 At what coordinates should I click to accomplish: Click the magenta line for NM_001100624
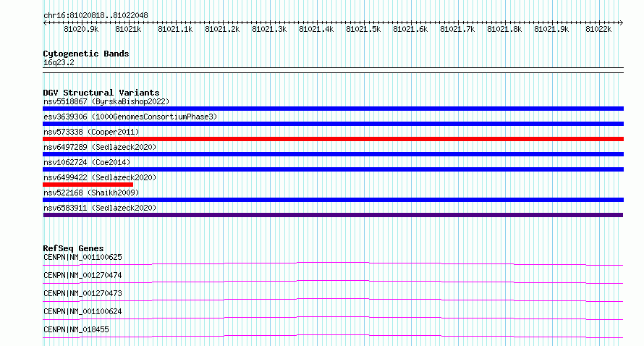pos(333,318)
